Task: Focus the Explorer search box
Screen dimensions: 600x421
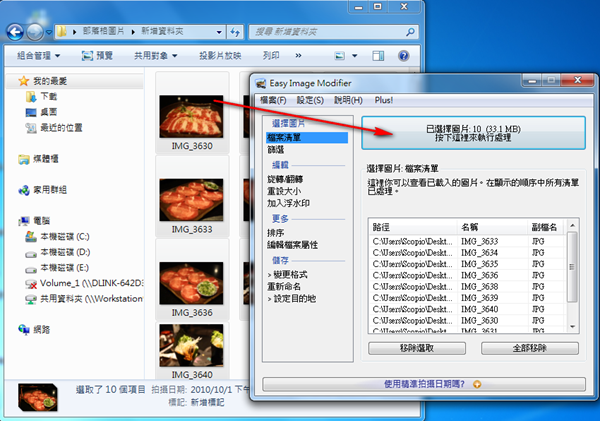Action: pyautogui.click(x=328, y=32)
